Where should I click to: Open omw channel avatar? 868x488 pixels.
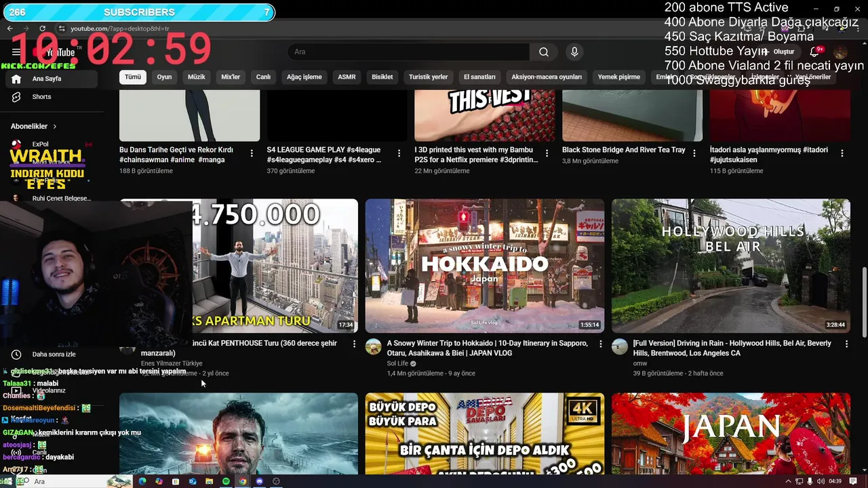[x=620, y=347]
